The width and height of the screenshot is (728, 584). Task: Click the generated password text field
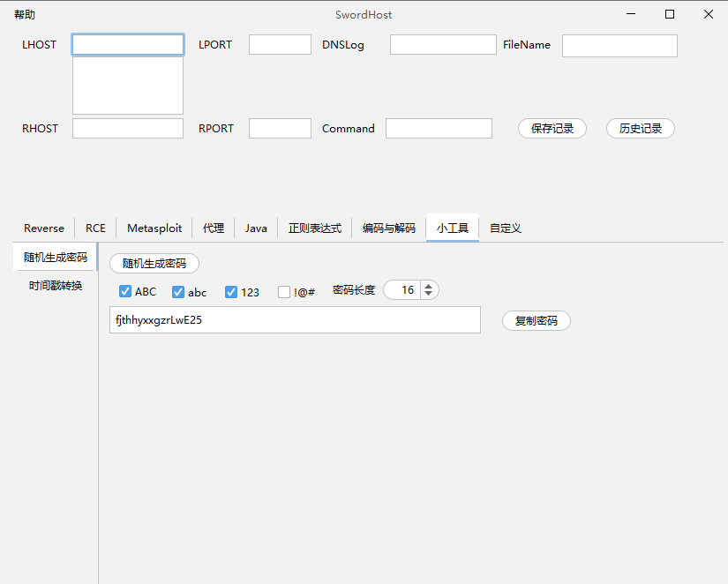pos(295,320)
